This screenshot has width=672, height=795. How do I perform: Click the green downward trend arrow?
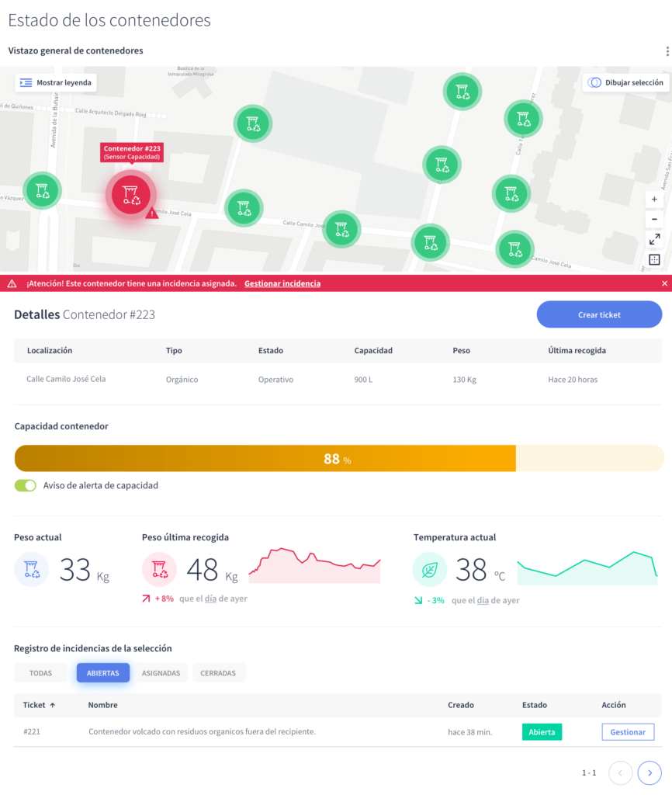(x=418, y=600)
